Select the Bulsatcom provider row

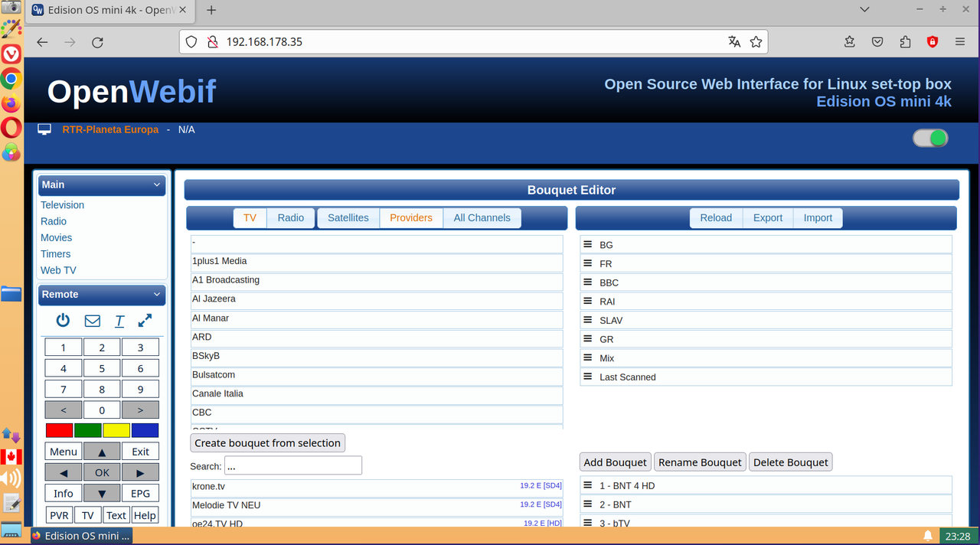coord(377,376)
